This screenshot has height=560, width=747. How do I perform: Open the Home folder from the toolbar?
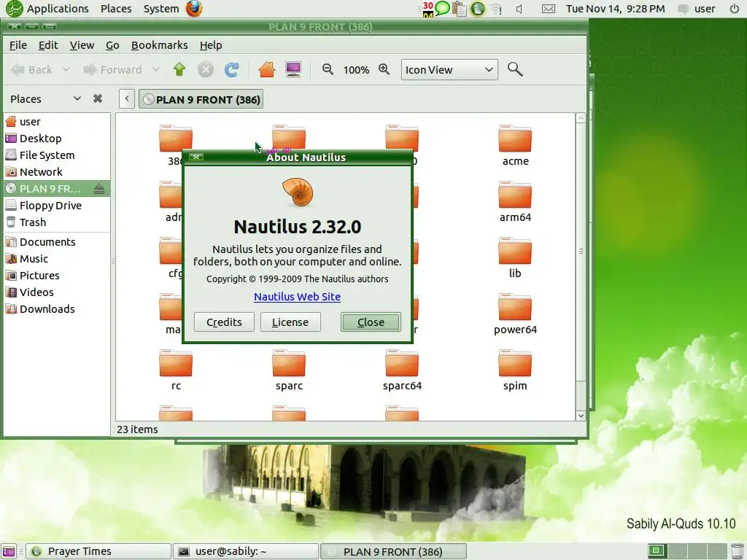pyautogui.click(x=267, y=69)
